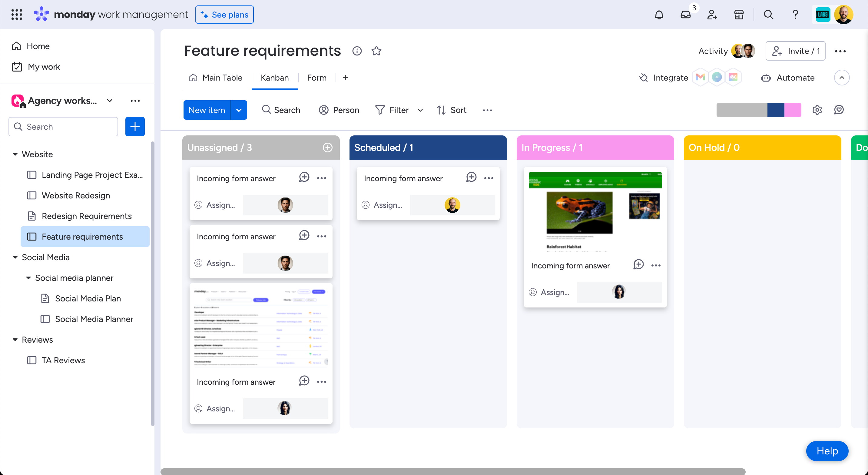Click the pink segment in status battery
The height and width of the screenshot is (475, 868).
[793, 110]
